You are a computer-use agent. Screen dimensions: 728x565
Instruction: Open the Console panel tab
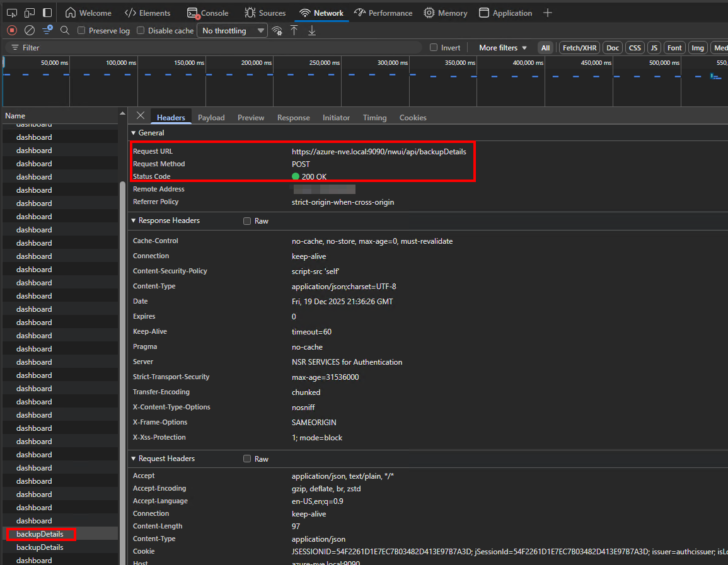coord(208,13)
